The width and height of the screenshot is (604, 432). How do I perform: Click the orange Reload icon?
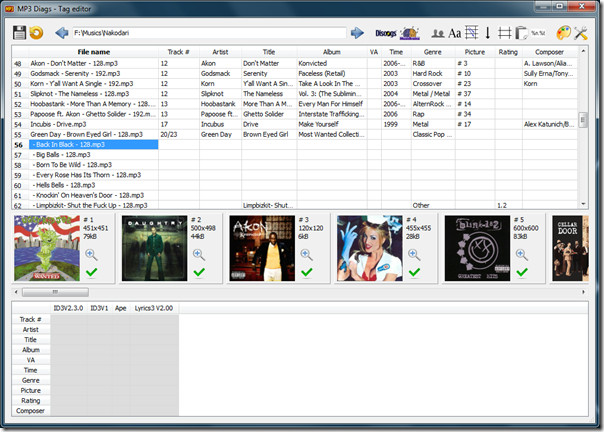click(x=37, y=33)
